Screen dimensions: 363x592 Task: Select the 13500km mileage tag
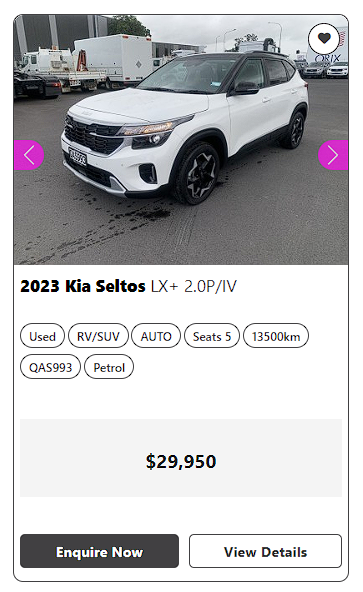pos(276,336)
